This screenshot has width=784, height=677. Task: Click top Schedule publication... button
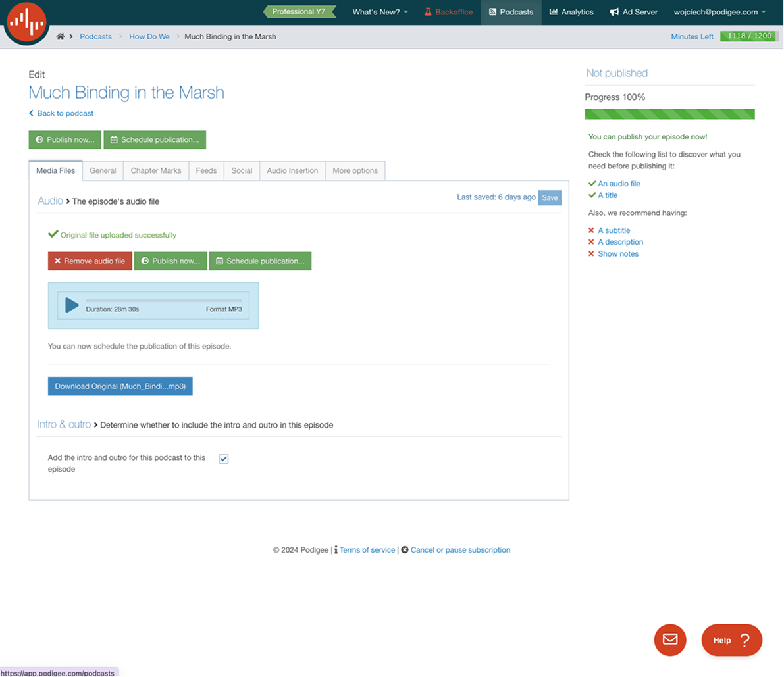tap(155, 140)
